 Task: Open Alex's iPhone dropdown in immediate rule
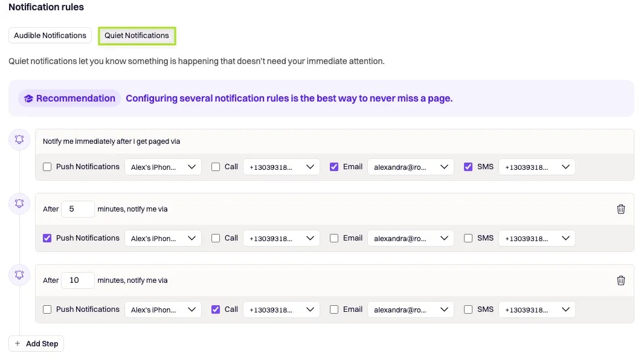pyautogui.click(x=163, y=167)
